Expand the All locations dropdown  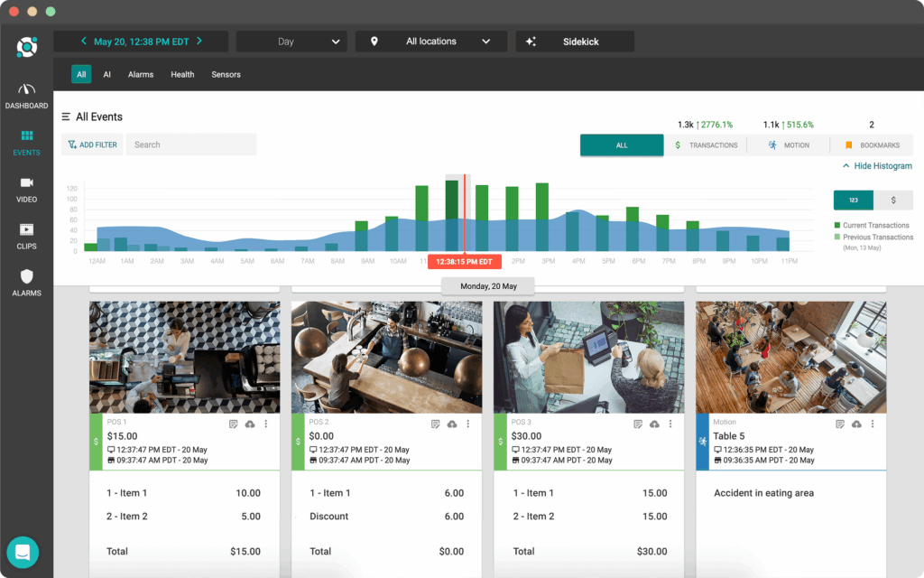[430, 41]
